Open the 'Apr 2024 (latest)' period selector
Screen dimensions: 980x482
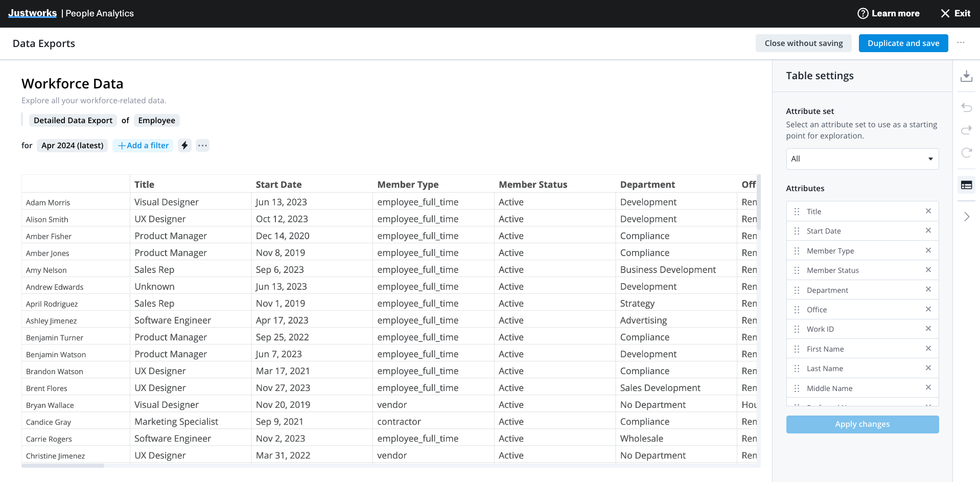(72, 145)
